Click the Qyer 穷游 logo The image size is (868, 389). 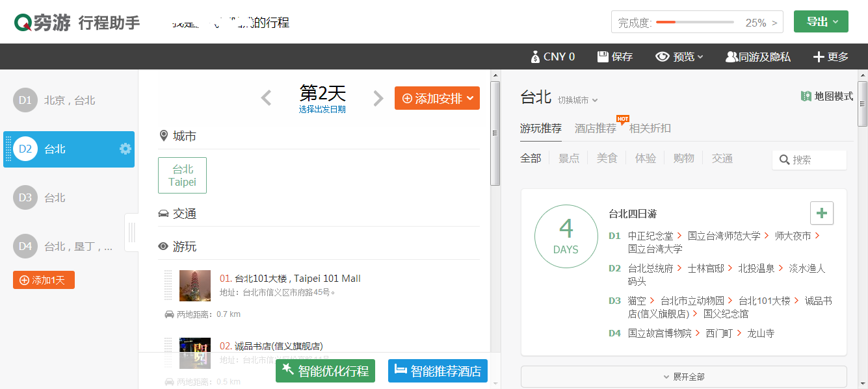click(x=42, y=22)
